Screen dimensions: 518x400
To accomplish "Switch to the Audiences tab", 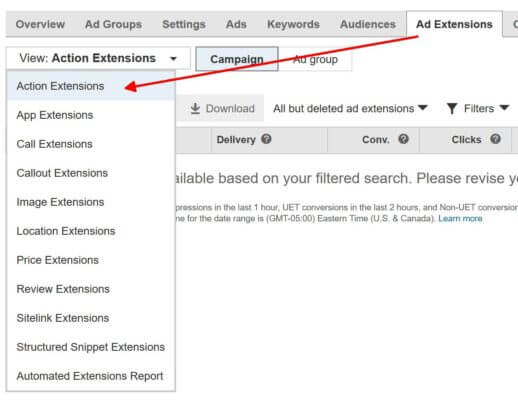I will coord(368,24).
